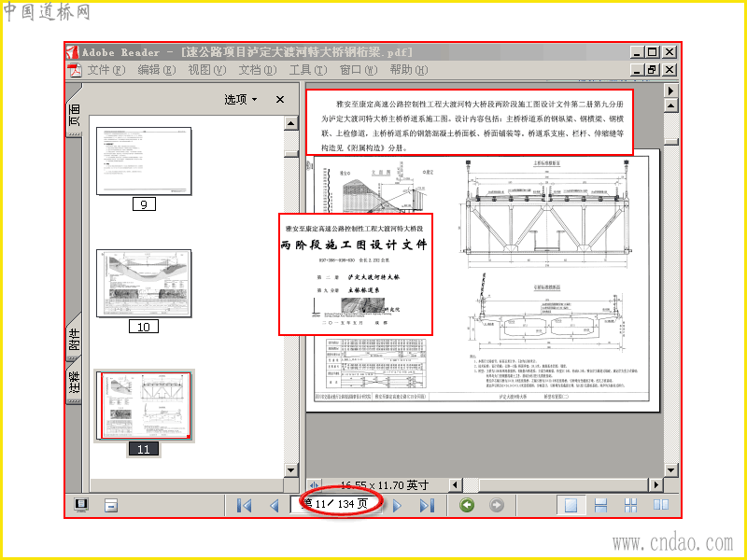The image size is (747, 560).
Task: Switch to the 附件 side tab
Action: 74,339
